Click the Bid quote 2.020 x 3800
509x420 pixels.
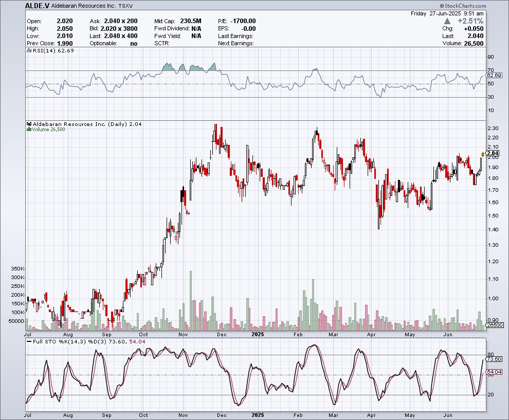pos(119,29)
